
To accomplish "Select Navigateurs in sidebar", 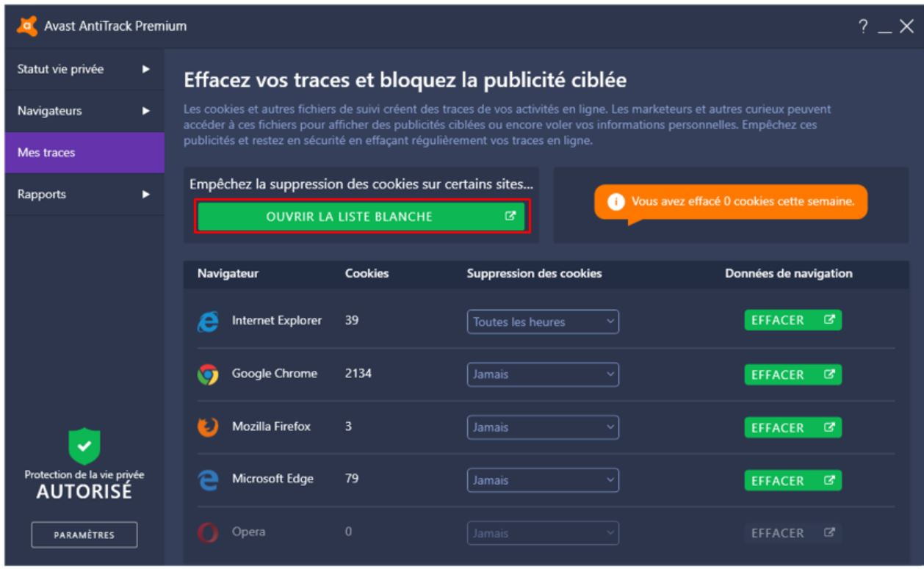I will [84, 111].
